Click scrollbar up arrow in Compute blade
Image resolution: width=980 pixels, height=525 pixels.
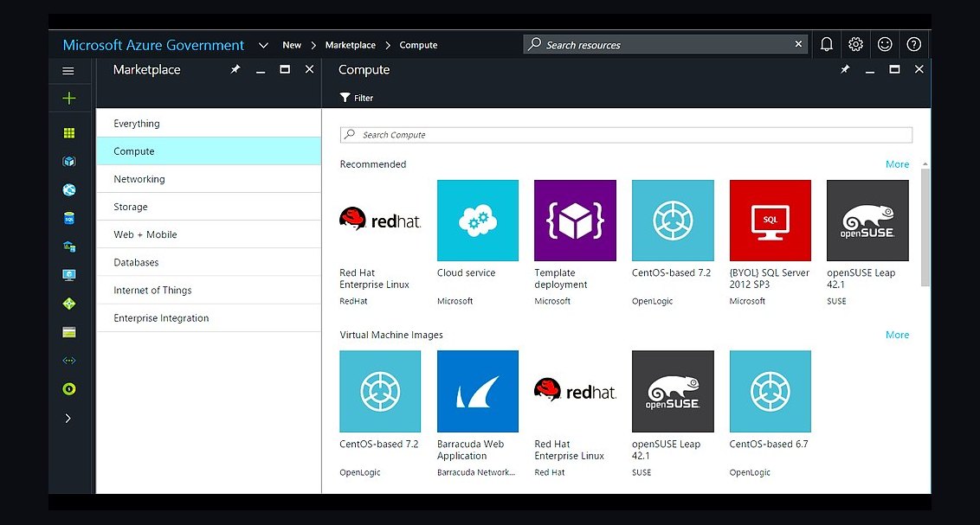925,164
